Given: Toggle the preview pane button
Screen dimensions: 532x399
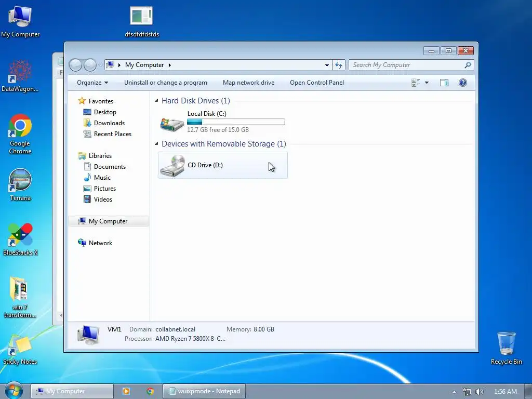Looking at the screenshot, I should (x=444, y=83).
